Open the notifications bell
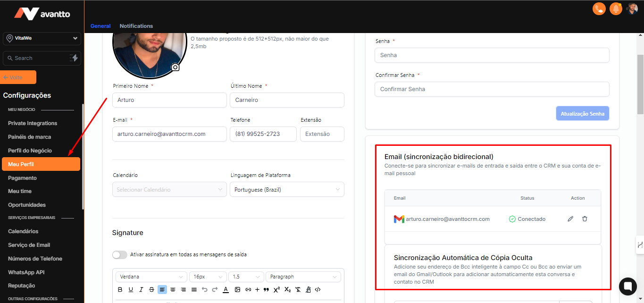 tap(615, 8)
